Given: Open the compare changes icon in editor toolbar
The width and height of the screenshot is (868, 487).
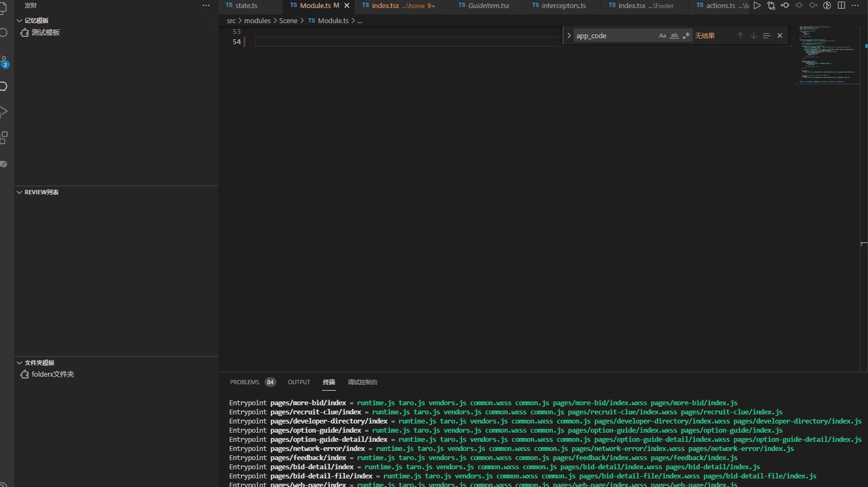Looking at the screenshot, I should [771, 5].
